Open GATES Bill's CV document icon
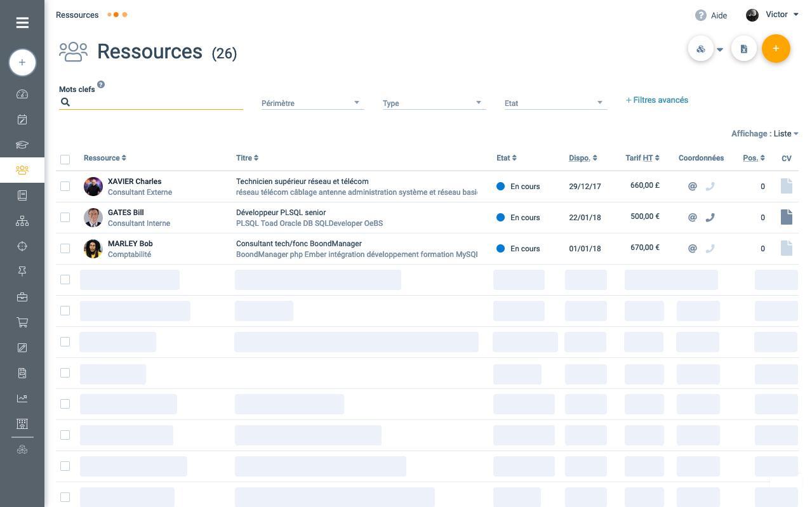 point(787,217)
